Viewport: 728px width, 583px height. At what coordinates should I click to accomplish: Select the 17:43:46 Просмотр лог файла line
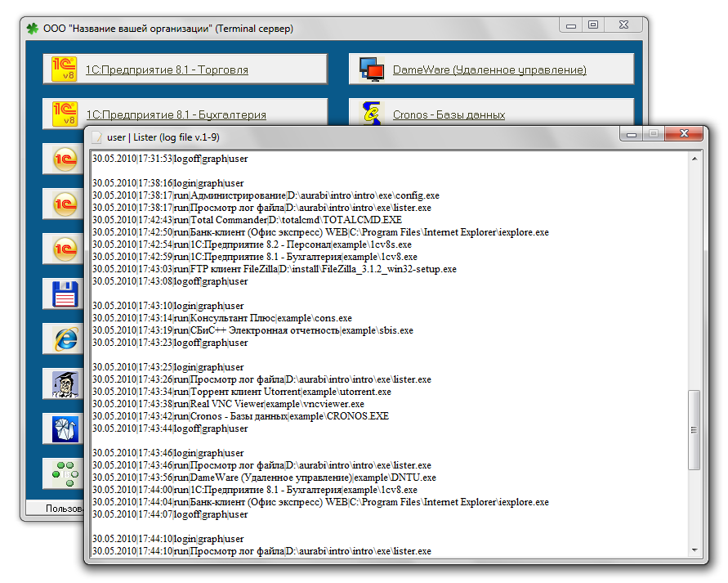[261, 465]
